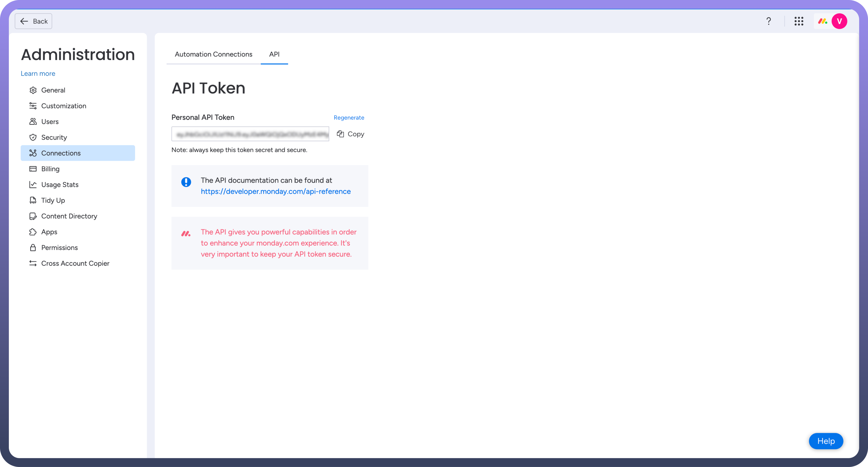Click the Regenerate token link
Image resolution: width=868 pixels, height=467 pixels.
[349, 118]
